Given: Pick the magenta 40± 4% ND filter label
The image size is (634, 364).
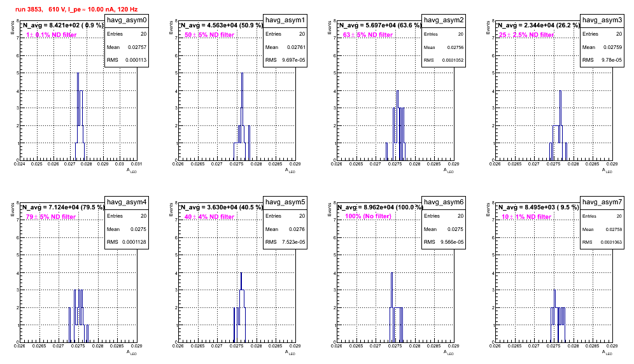Looking at the screenshot, I should [x=209, y=217].
